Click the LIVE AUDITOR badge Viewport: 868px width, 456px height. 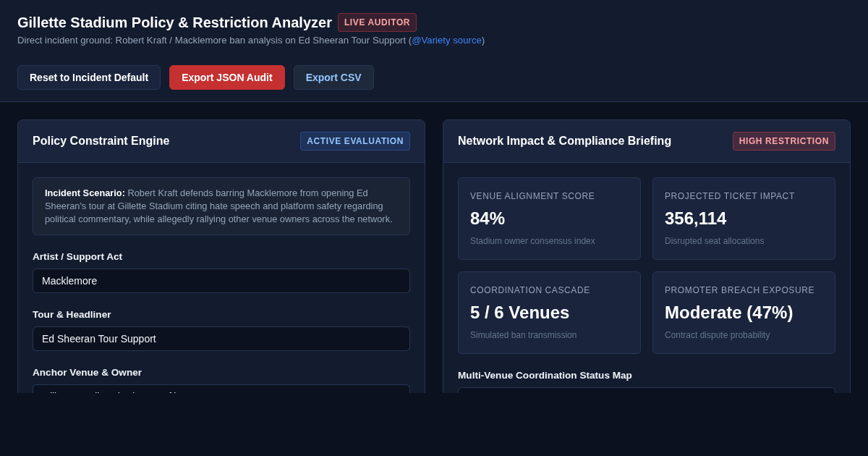(377, 22)
